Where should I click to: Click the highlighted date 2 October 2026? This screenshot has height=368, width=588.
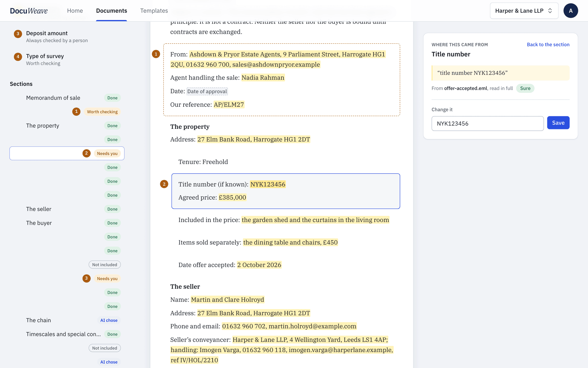(x=259, y=265)
